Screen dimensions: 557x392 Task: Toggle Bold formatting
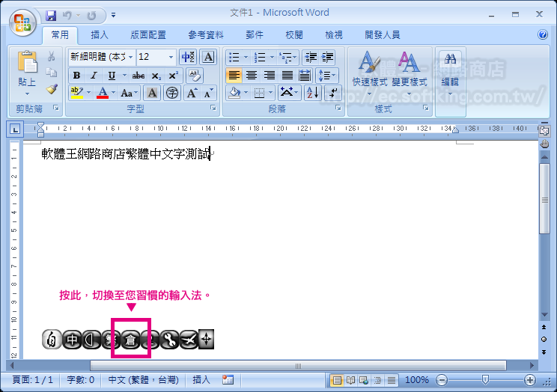76,76
